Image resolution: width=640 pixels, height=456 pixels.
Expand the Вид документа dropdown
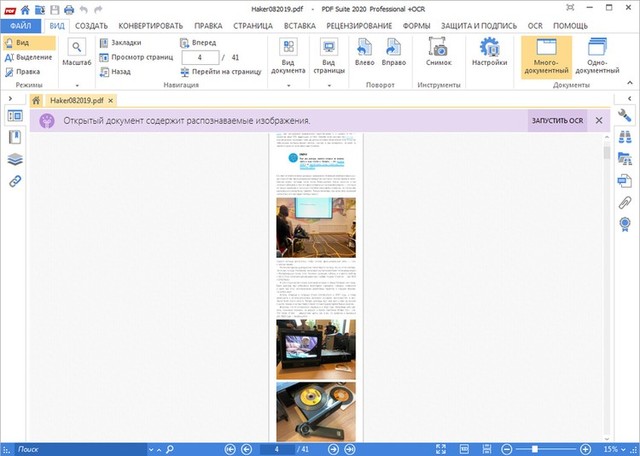pos(288,58)
